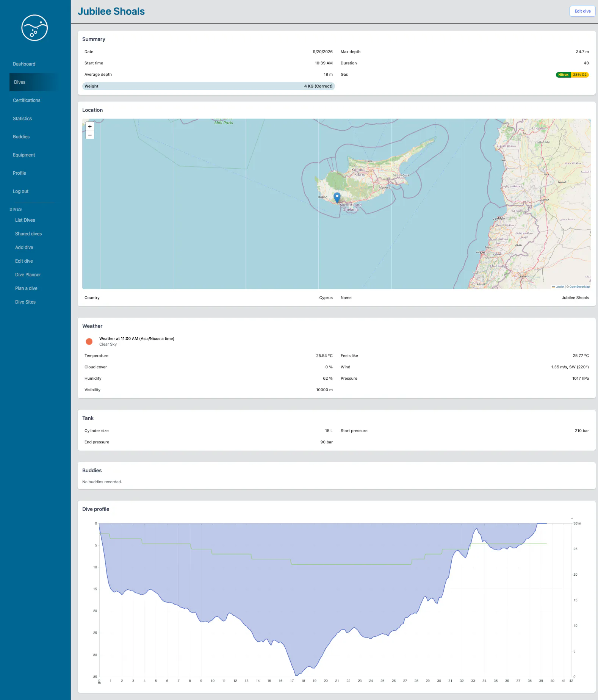Click the Weight 4 KG (Correct) row
Viewport: 598px width, 700px height.
pyautogui.click(x=208, y=86)
